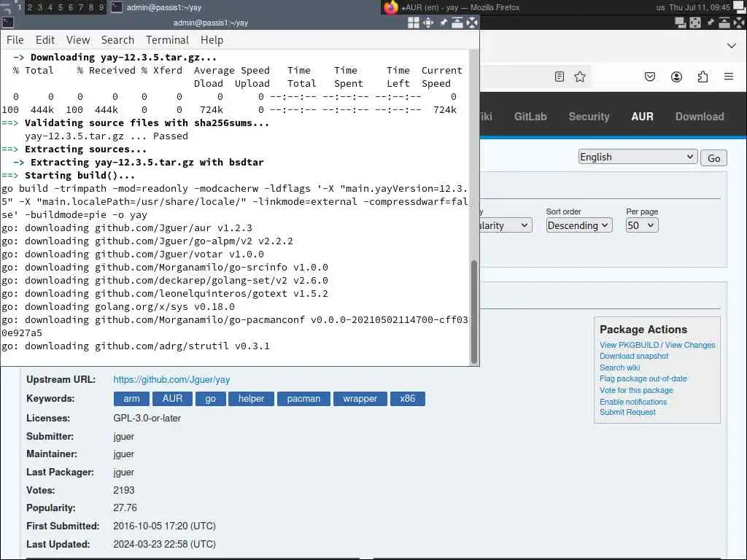Image resolution: width=747 pixels, height=560 pixels.
Task: Open the sort by Popularity dropdown
Action: coord(506,225)
